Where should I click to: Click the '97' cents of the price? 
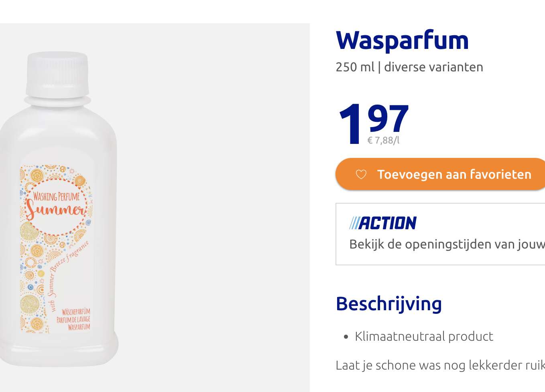[388, 118]
